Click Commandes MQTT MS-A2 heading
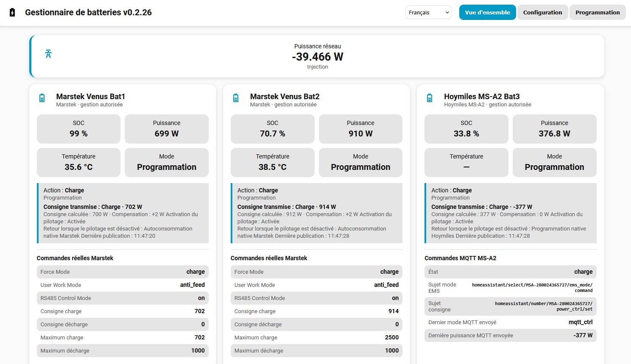 460,258
